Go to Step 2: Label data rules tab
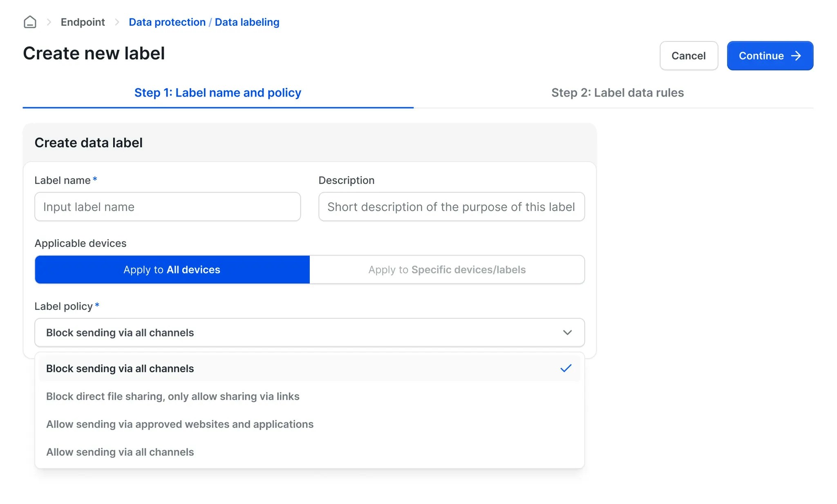 pyautogui.click(x=617, y=93)
